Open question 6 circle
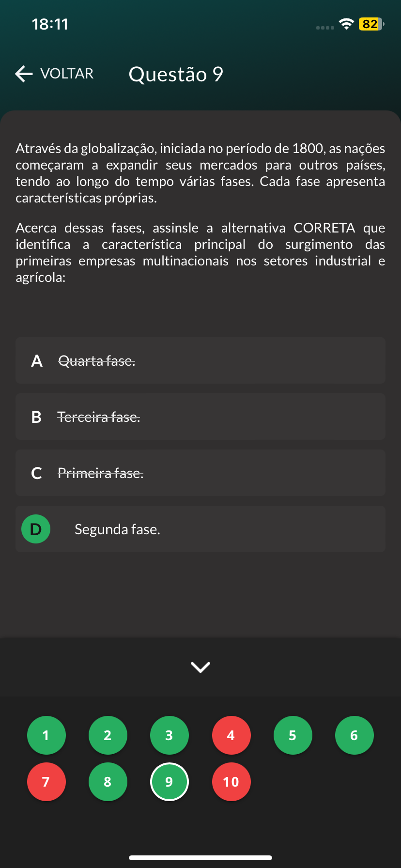 (354, 735)
